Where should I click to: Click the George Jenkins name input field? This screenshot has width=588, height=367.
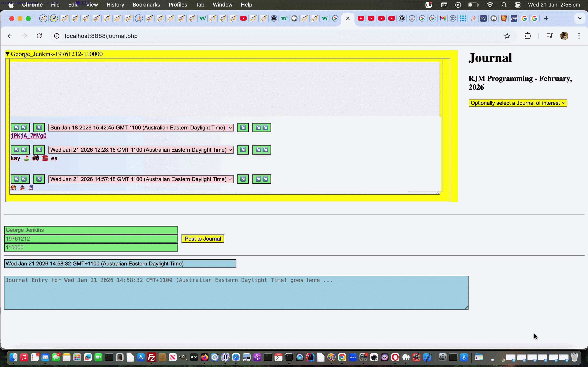coord(91,230)
